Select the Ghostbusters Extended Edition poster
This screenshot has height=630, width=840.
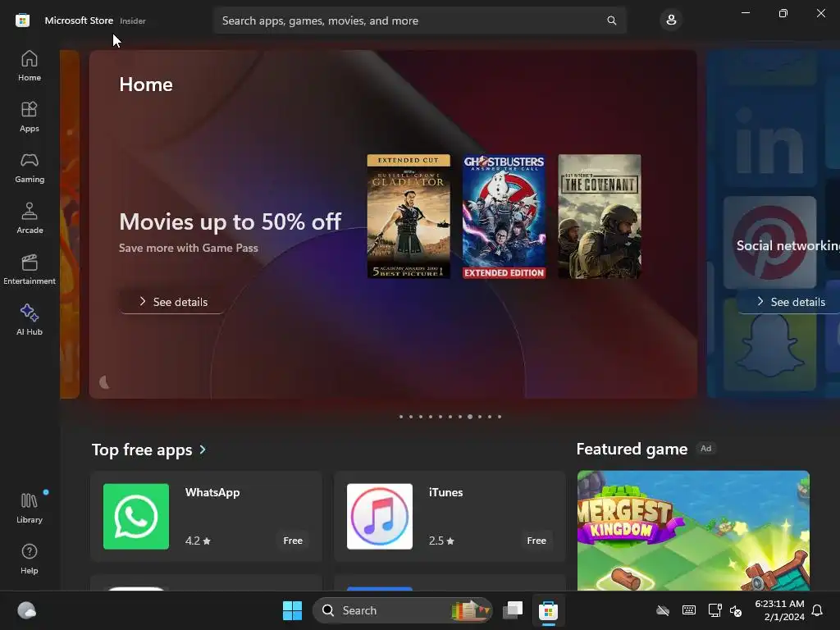[x=504, y=217]
